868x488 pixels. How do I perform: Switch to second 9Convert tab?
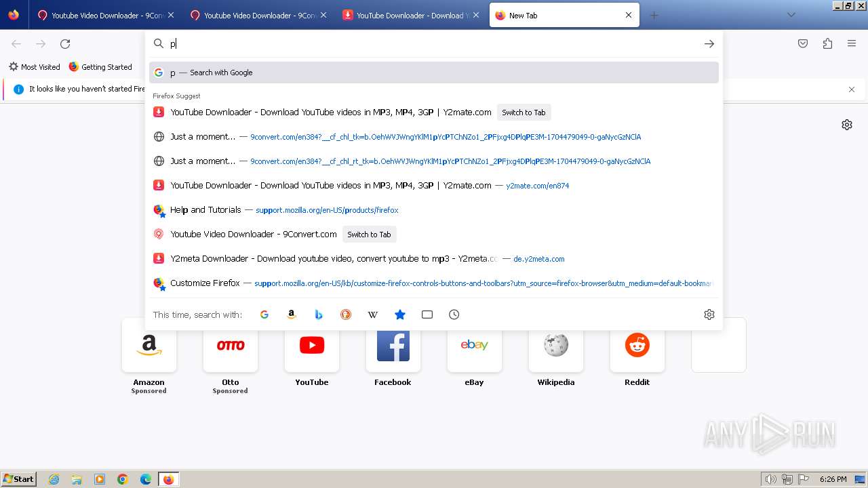pyautogui.click(x=258, y=15)
